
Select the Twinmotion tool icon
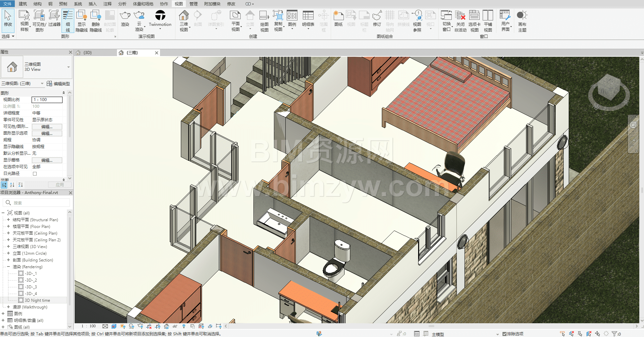160,16
